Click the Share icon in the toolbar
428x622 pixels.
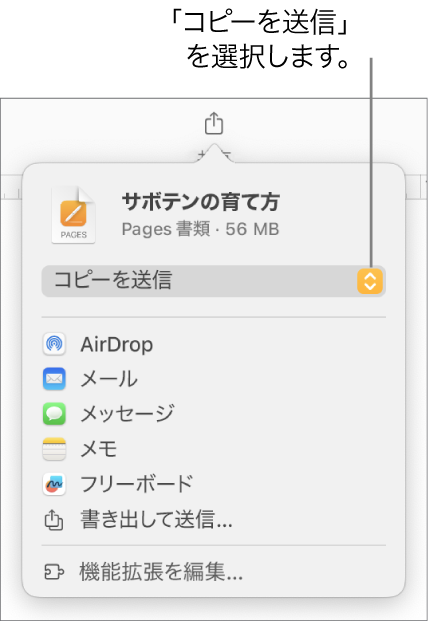pos(214,123)
